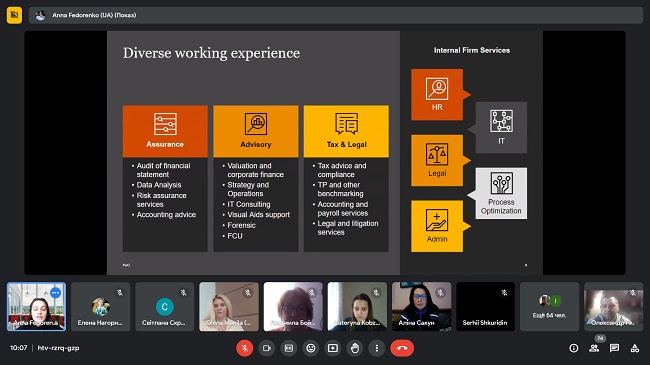Select Елена Нагорн participant tile
This screenshot has width=650, height=365.
100,307
